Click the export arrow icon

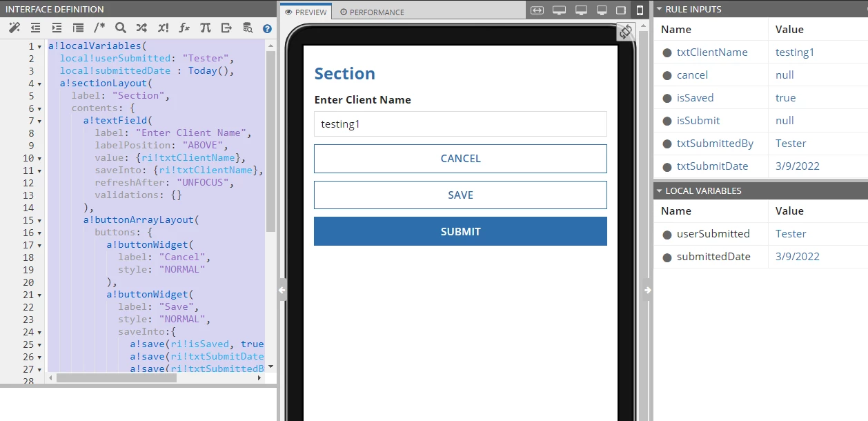click(226, 28)
